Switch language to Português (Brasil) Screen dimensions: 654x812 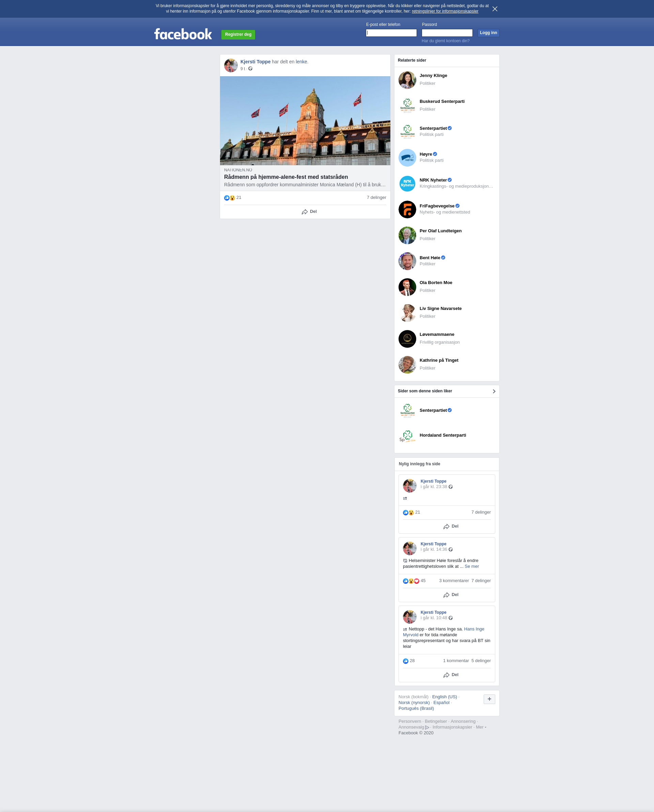[416, 708]
